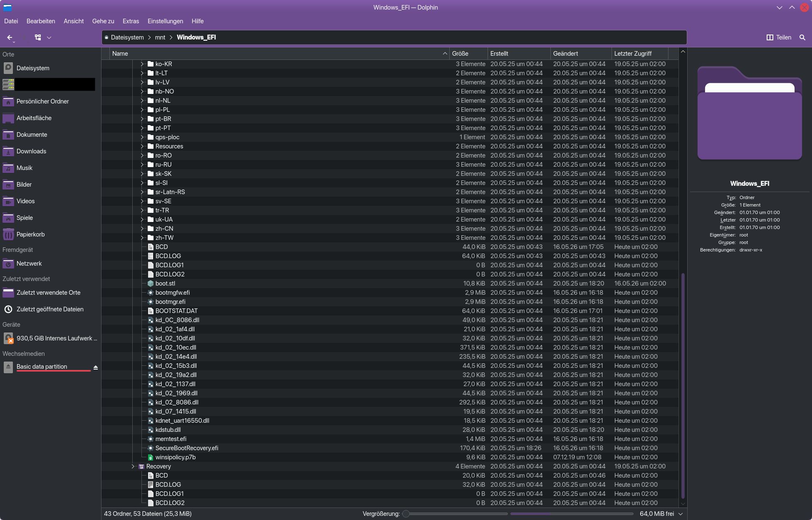The width and height of the screenshot is (812, 520).
Task: Open Arbeitsfläche in the sidebar
Action: [50, 118]
